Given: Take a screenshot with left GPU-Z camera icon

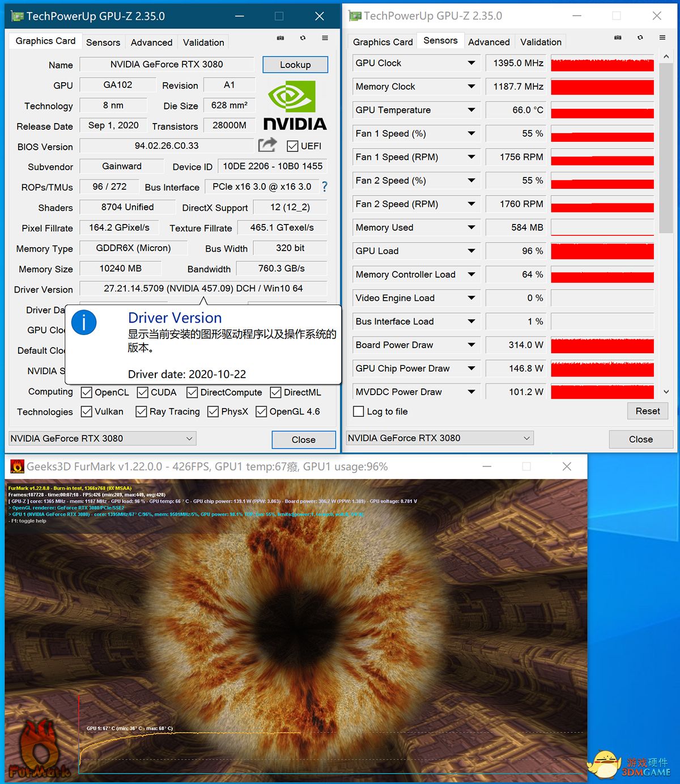Looking at the screenshot, I should pyautogui.click(x=280, y=38).
